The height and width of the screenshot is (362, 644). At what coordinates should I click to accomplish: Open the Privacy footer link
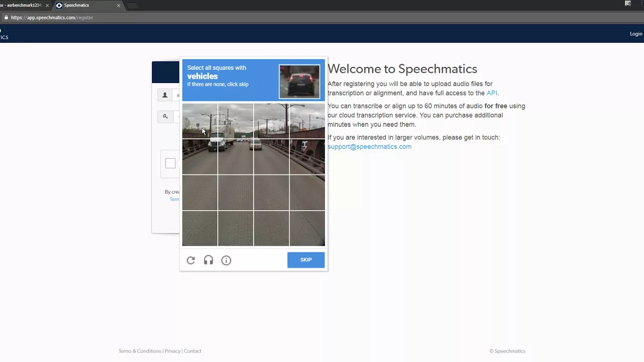tap(173, 351)
